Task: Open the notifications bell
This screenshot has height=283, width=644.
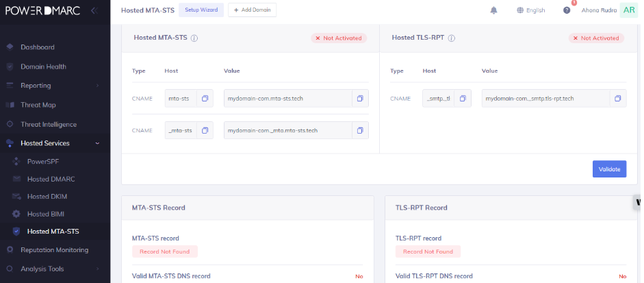Action: tap(494, 10)
